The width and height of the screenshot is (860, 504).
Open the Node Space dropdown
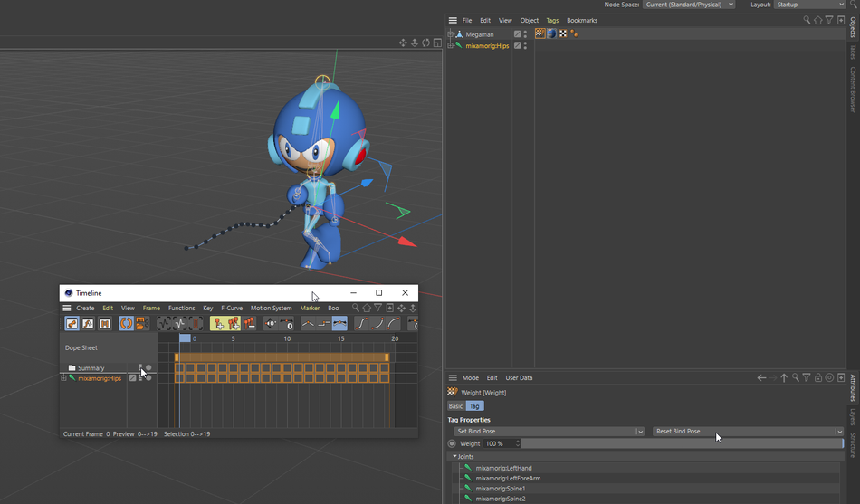pyautogui.click(x=689, y=5)
